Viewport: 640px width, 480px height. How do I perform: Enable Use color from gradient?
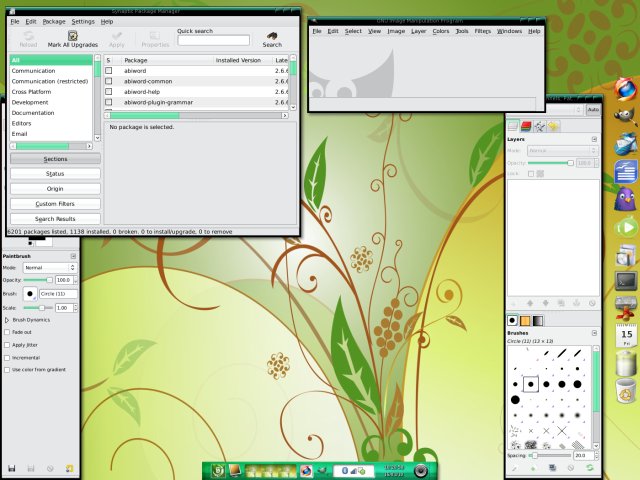click(x=7, y=370)
